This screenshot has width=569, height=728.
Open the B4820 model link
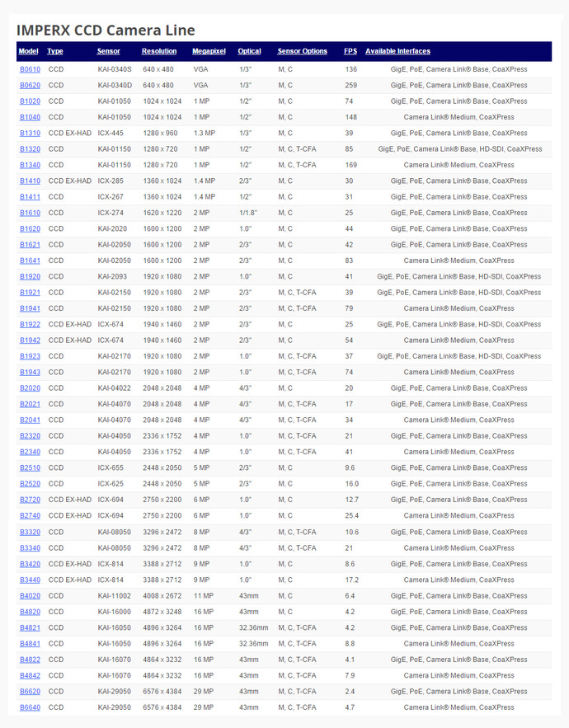coord(31,612)
